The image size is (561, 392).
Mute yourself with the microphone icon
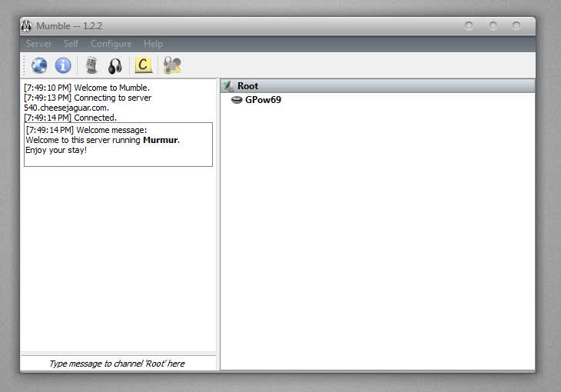[x=91, y=65]
